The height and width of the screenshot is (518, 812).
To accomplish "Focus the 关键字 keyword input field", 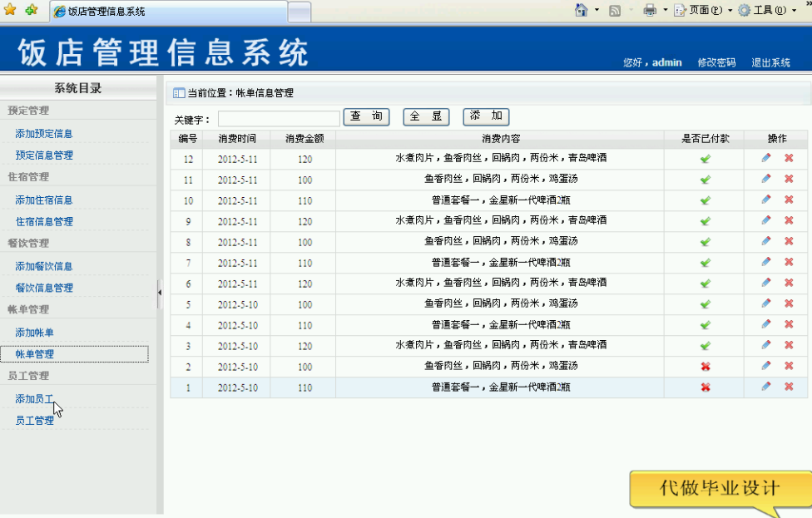I will [279, 119].
